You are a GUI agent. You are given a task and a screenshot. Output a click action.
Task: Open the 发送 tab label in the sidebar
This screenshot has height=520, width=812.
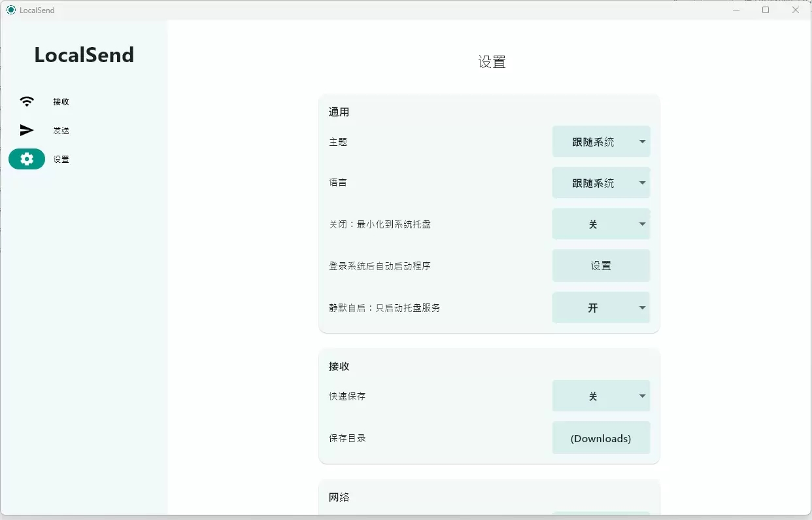pos(61,130)
